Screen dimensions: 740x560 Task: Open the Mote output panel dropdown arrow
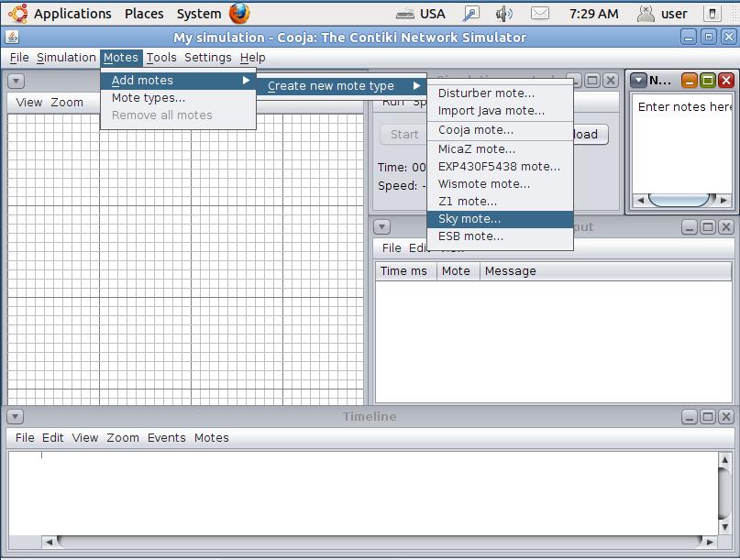point(381,227)
